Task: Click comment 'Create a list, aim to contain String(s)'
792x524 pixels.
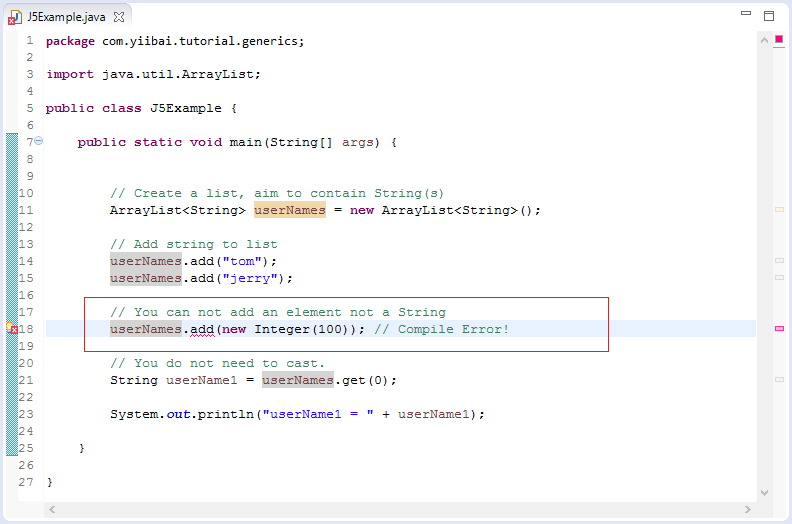Action: 277,193
